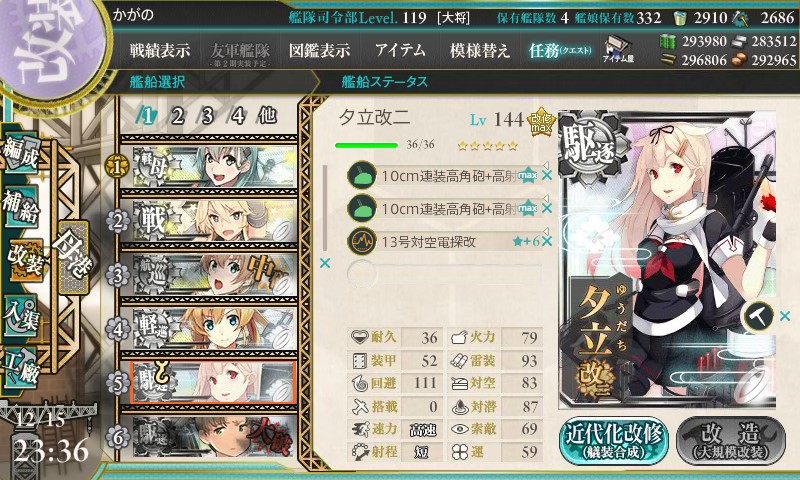
Task: Click the radar icon of 13号対空電探改
Action: coord(362,241)
